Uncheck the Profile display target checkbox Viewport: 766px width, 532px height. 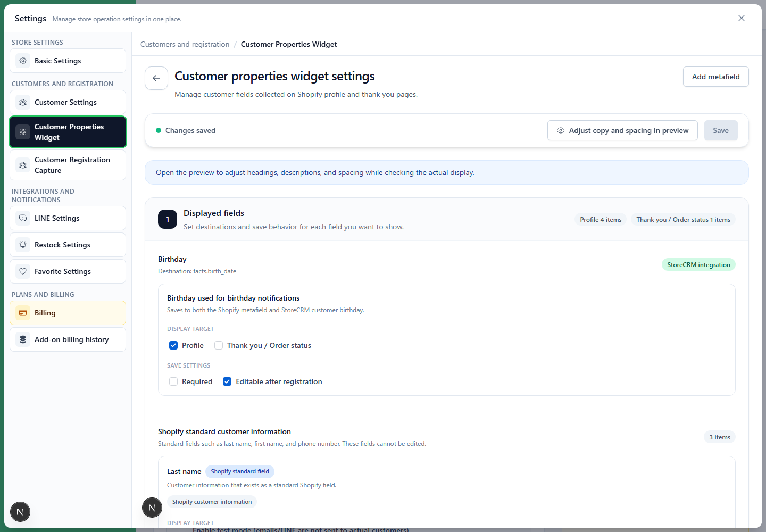point(173,345)
